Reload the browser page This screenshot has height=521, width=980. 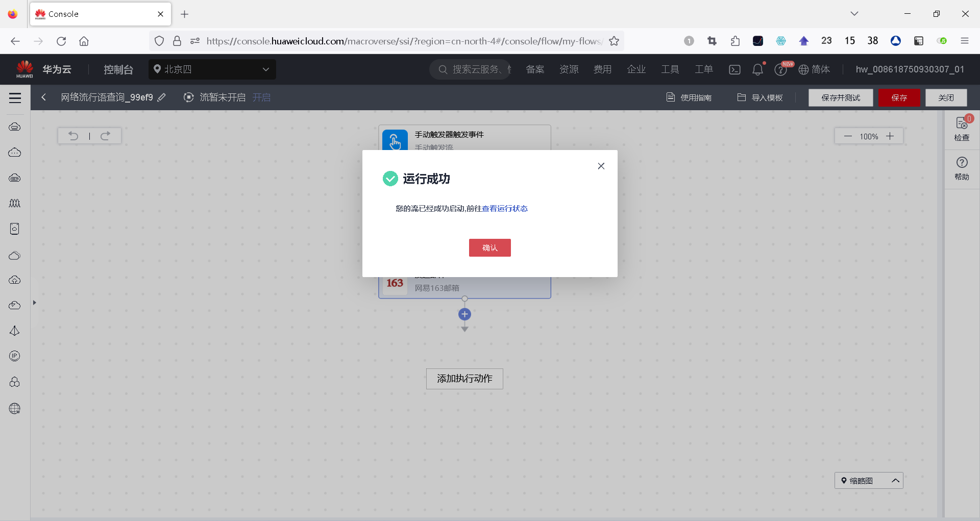[x=61, y=41]
